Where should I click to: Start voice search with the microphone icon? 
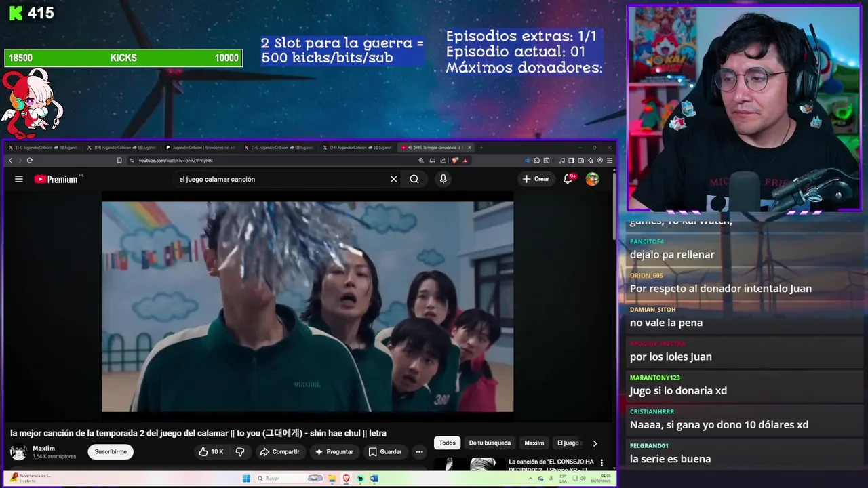pos(443,179)
